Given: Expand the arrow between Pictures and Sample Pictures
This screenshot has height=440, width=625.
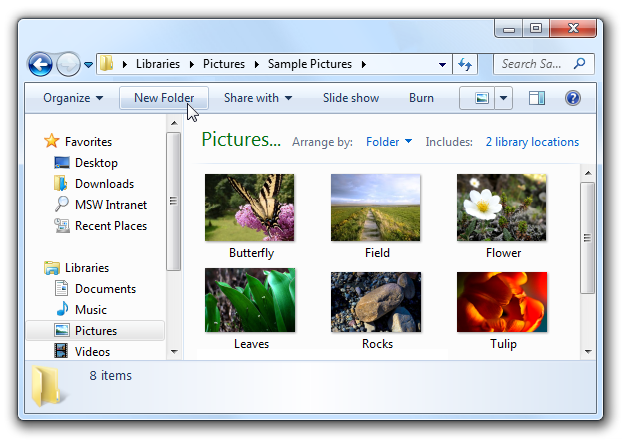Looking at the screenshot, I should 257,64.
